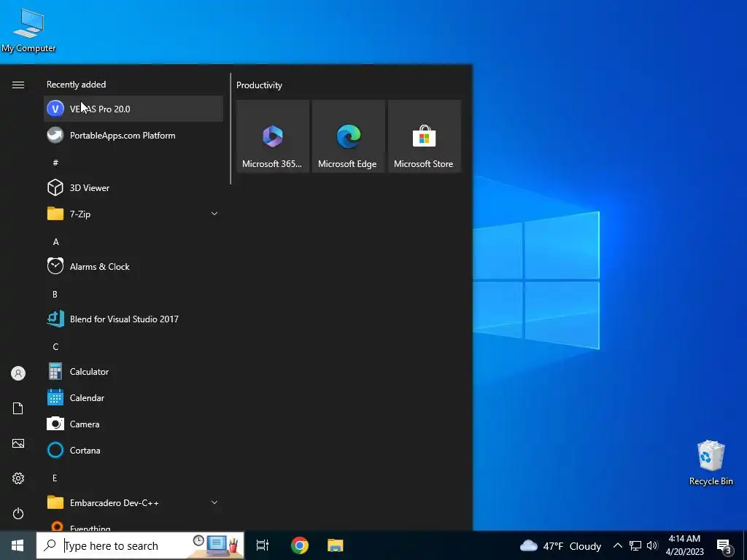747x560 pixels.
Task: Open the Action Center notifications
Action: click(x=724, y=546)
